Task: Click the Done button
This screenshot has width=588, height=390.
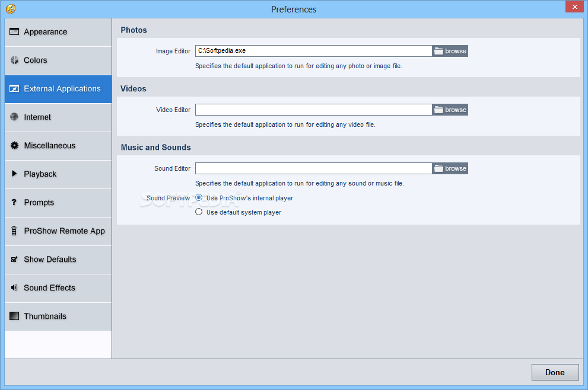Action: [x=555, y=372]
